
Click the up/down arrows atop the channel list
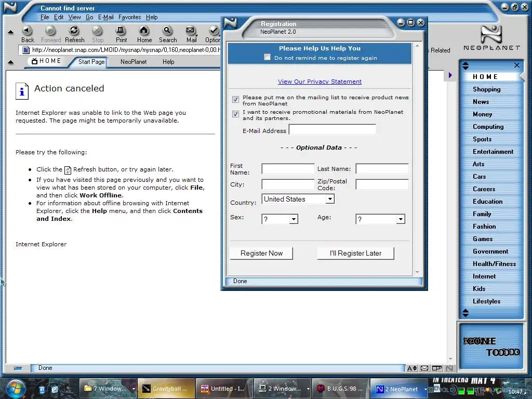[x=465, y=66]
